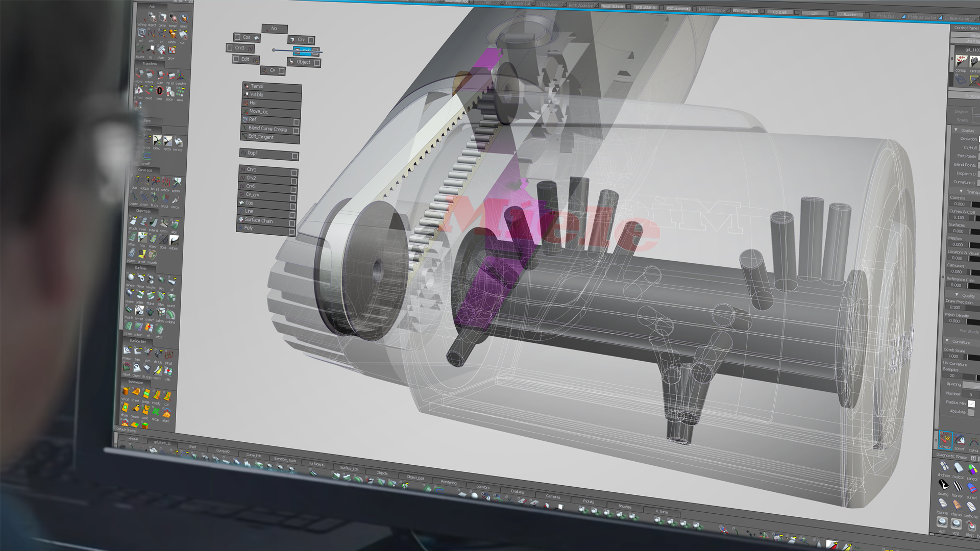Click the Visible marking menu button
The width and height of the screenshot is (980, 551).
272,95
